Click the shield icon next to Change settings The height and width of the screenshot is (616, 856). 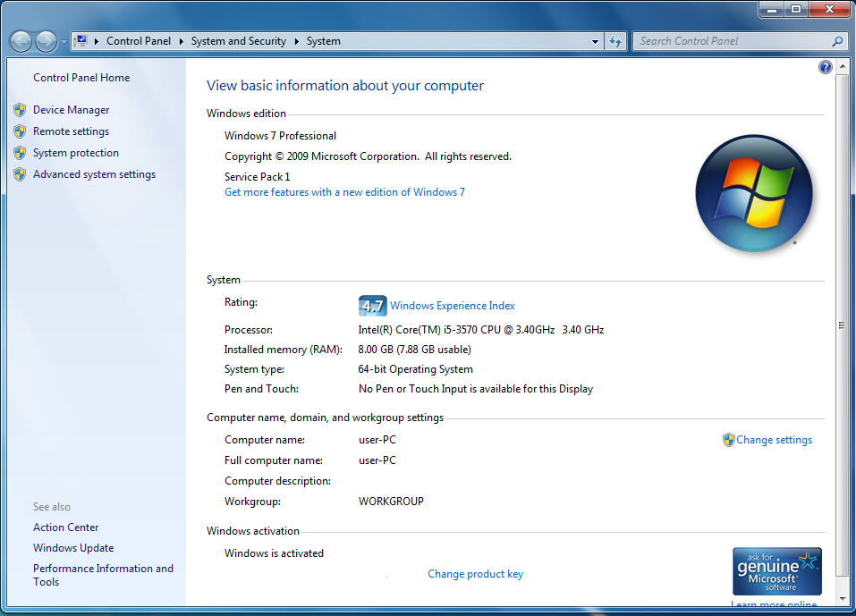pyautogui.click(x=728, y=440)
